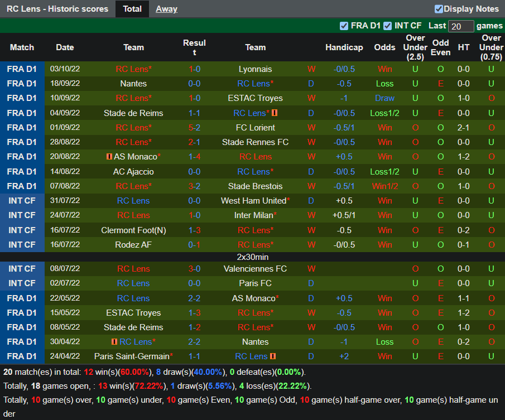Switch to the Total tab
Viewport: 505px width, 420px height.
tap(132, 9)
